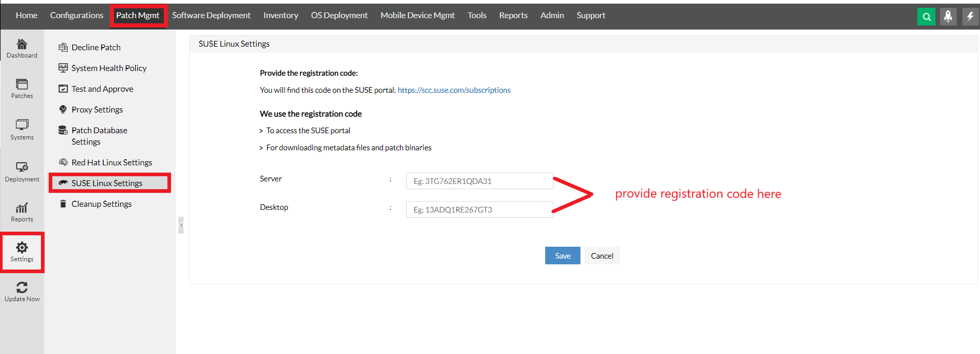Click the lightning bolt quick actions icon
The height and width of the screenshot is (354, 980).
(970, 17)
